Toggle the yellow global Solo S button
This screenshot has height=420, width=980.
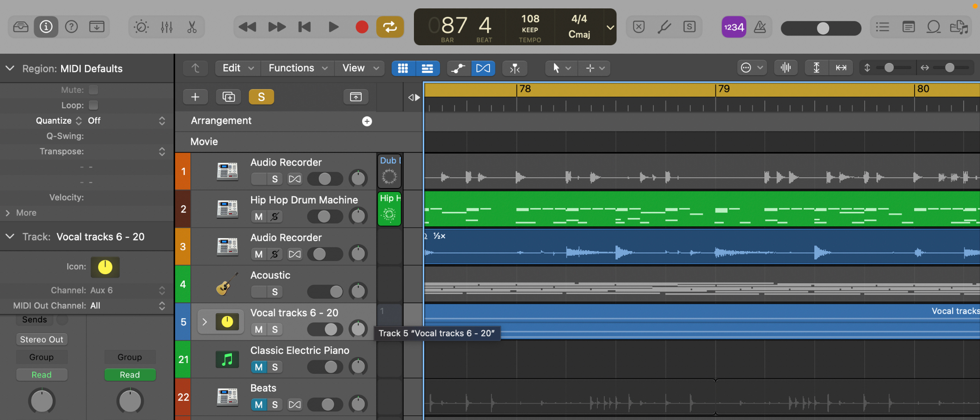pyautogui.click(x=261, y=97)
